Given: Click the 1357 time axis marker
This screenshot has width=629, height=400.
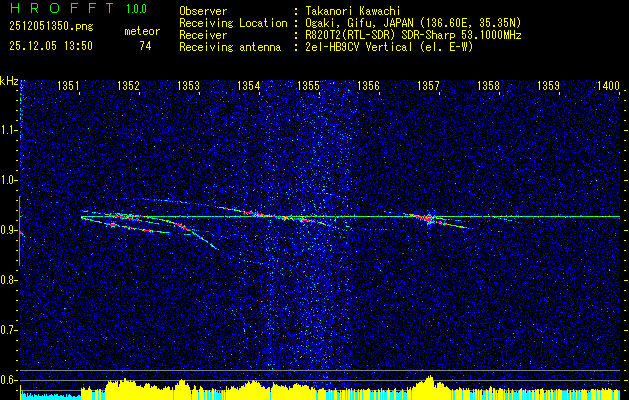Looking at the screenshot, I should point(428,86).
